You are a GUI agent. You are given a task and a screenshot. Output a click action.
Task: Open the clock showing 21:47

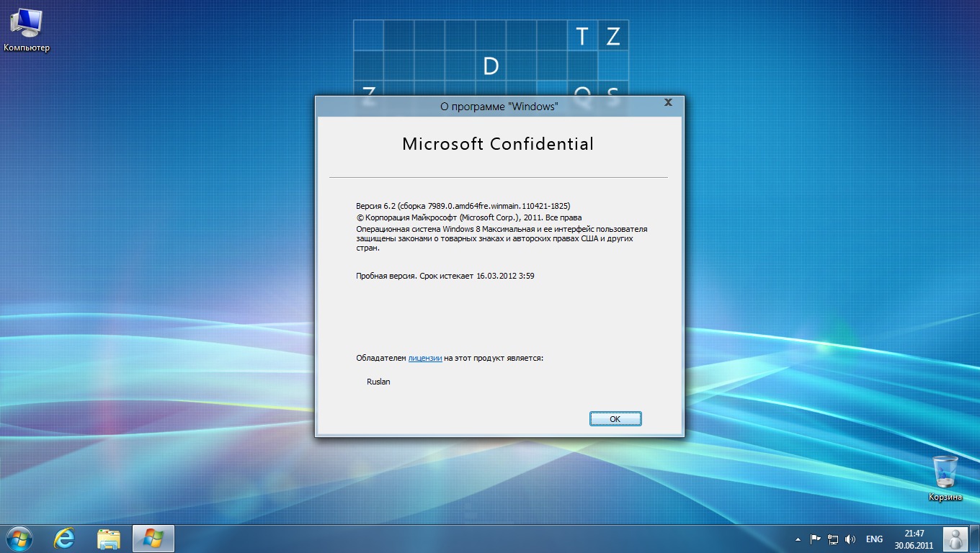pyautogui.click(x=914, y=539)
